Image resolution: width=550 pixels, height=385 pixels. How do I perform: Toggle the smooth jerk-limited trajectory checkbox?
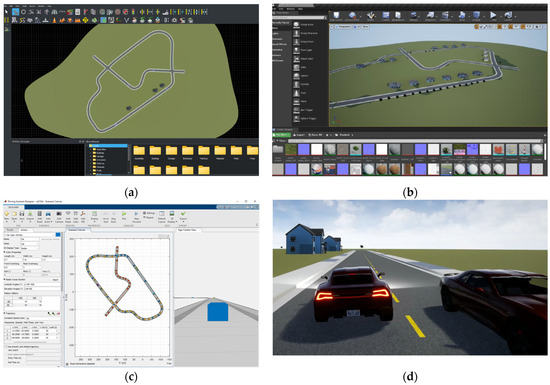click(6, 346)
